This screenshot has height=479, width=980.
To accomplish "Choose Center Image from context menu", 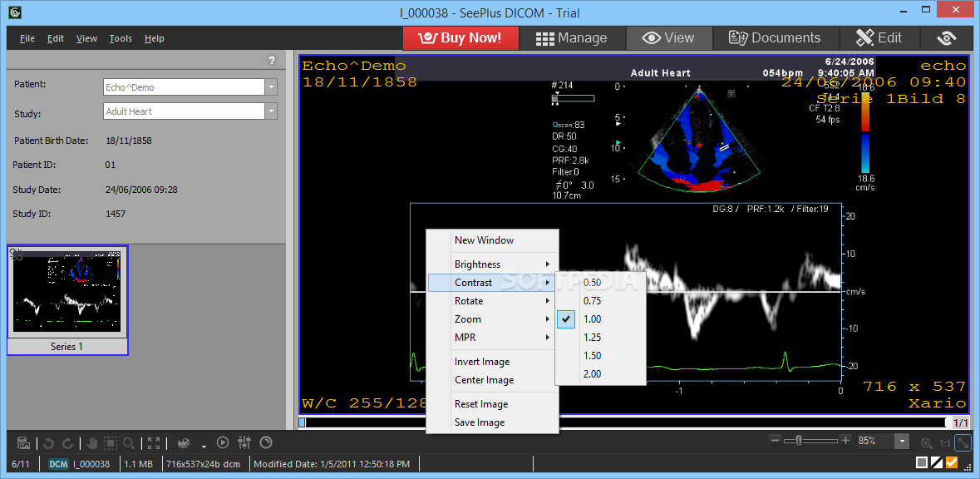I will [492, 379].
